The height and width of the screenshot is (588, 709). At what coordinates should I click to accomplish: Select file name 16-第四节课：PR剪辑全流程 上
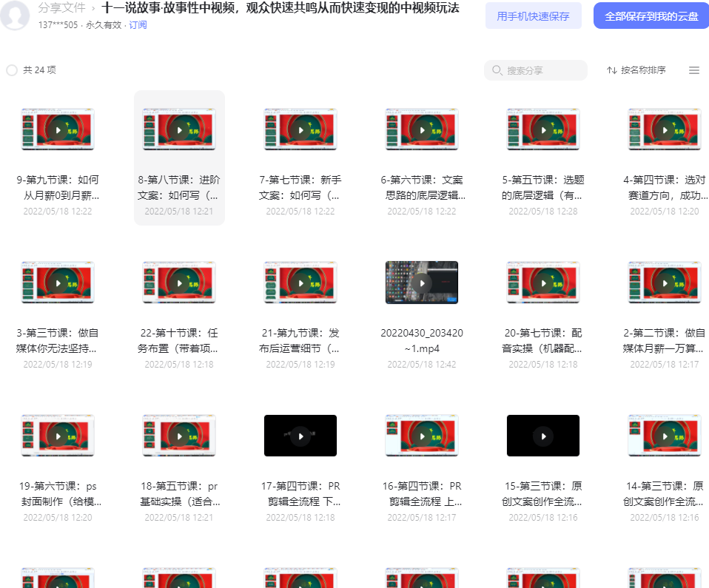[422, 494]
